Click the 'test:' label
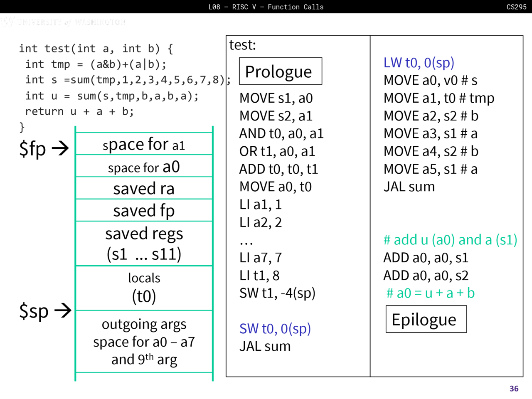Image resolution: width=532 pixels, height=399 pixels. click(242, 45)
